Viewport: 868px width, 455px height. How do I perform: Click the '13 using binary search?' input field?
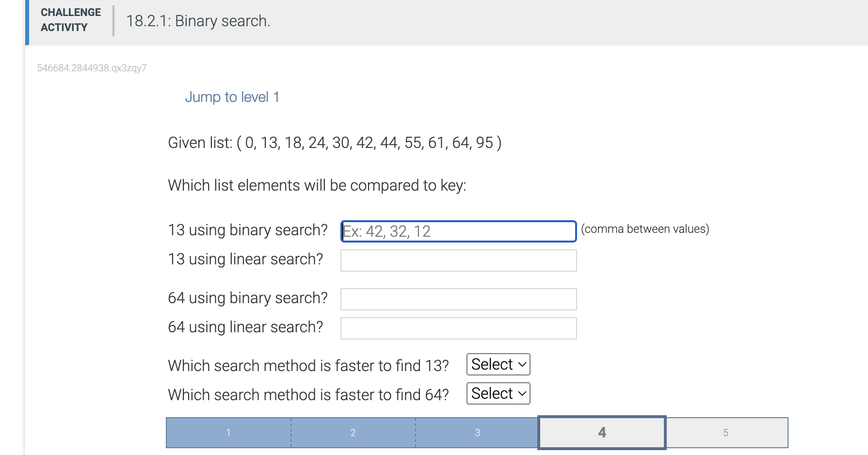tap(458, 231)
